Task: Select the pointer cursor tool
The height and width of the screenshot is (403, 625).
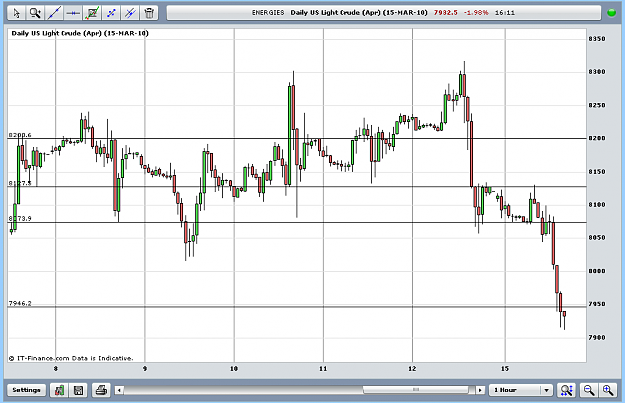Action: (x=16, y=13)
